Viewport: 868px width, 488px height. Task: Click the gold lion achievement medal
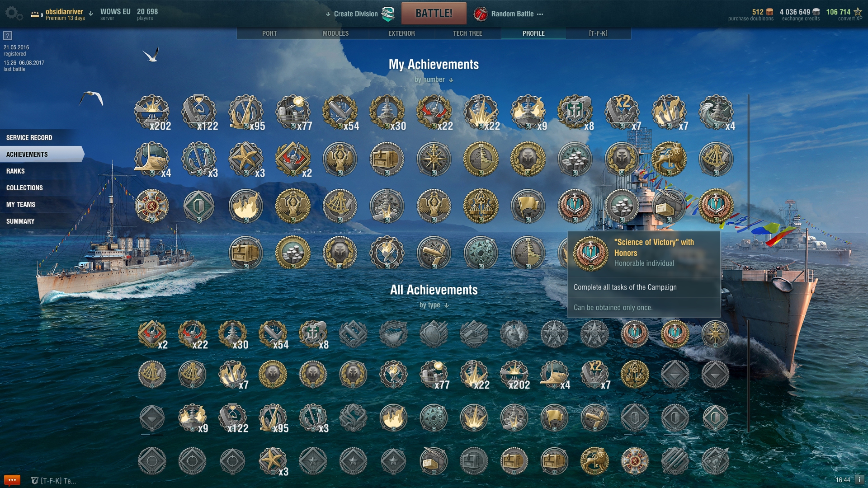coord(669,159)
